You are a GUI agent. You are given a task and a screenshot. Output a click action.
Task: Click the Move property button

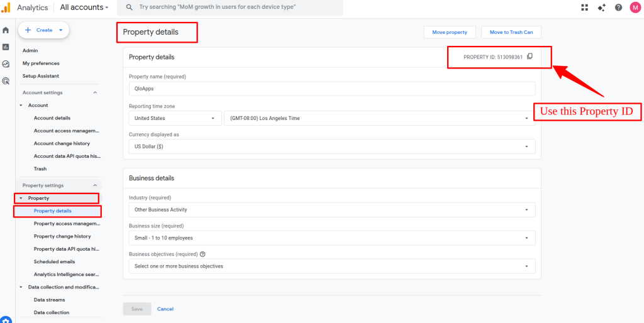point(449,32)
